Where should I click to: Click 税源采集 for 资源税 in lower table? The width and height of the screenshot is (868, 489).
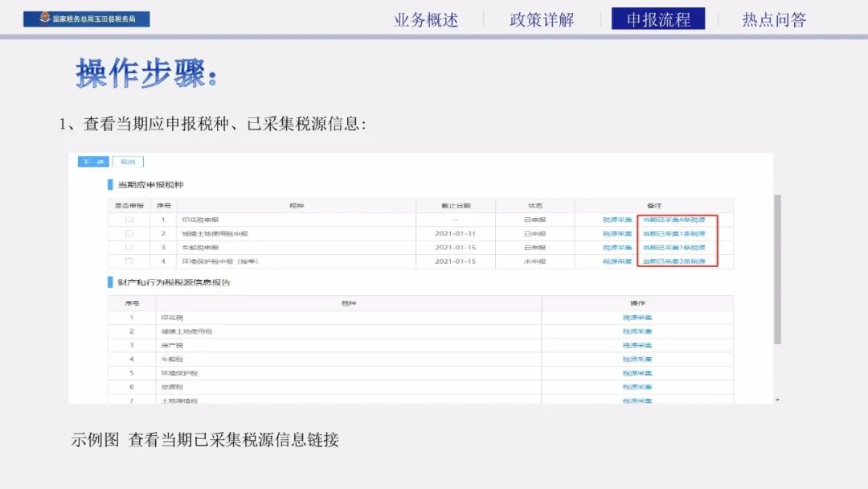637,387
